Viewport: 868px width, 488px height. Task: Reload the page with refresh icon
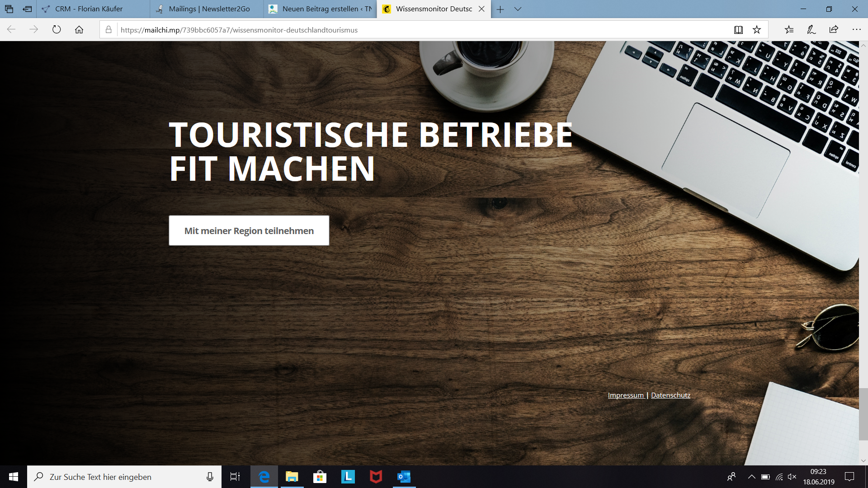pos(57,30)
